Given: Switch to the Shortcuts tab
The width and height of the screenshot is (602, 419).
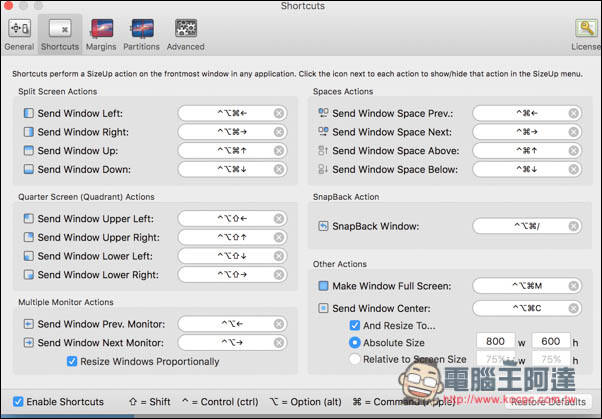Looking at the screenshot, I should (60, 35).
